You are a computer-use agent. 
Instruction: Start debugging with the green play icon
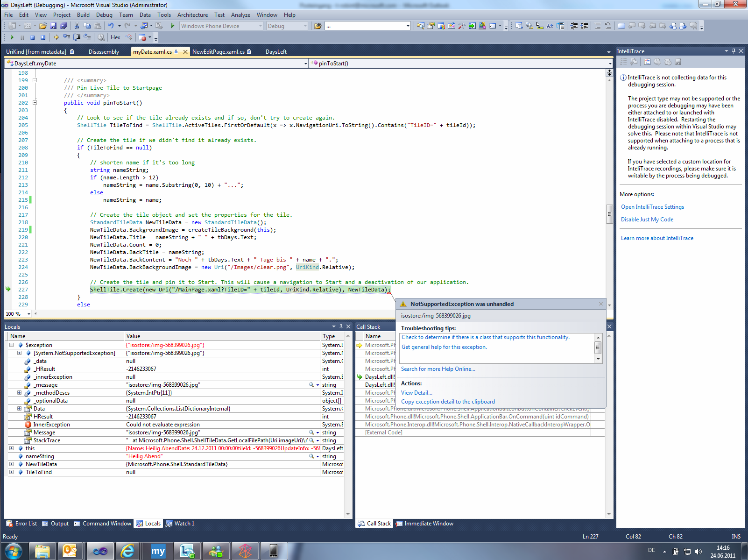point(173,26)
